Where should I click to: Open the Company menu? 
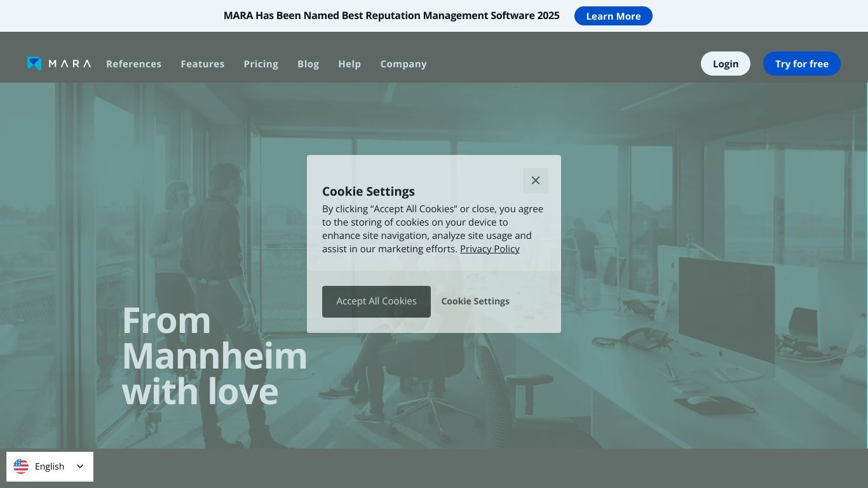coord(403,64)
